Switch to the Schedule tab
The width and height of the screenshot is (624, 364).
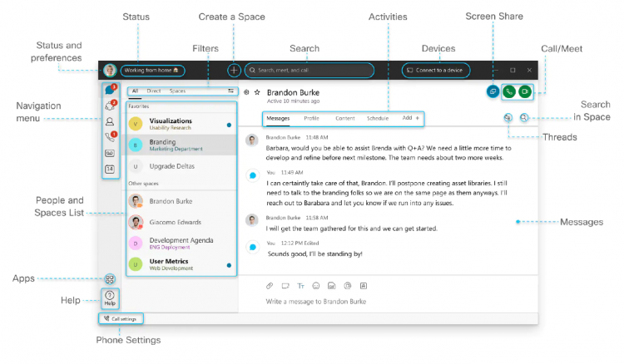pos(378,119)
